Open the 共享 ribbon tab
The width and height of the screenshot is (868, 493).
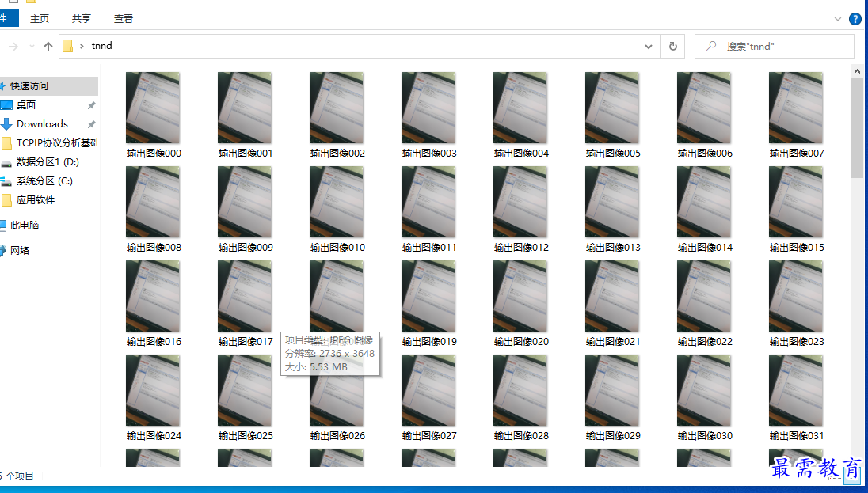tap(82, 18)
